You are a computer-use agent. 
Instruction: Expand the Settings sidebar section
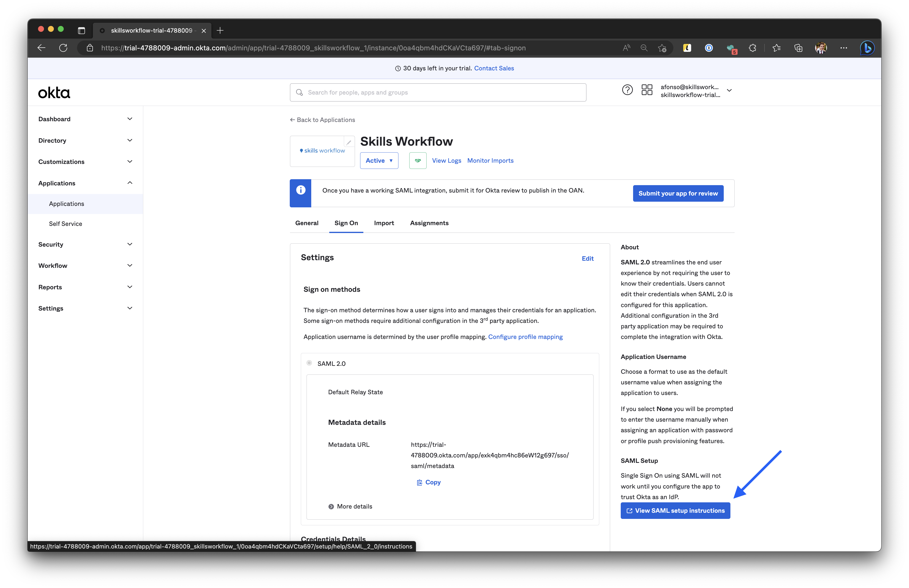coord(85,308)
